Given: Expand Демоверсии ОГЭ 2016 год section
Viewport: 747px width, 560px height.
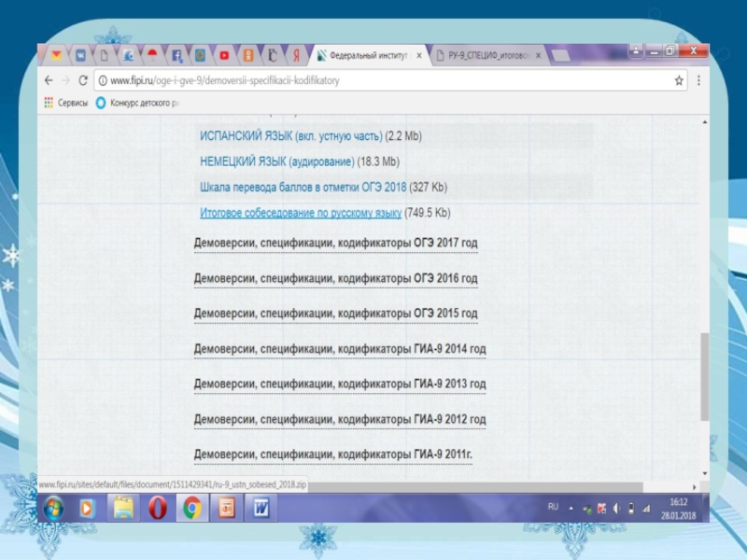Looking at the screenshot, I should (x=335, y=278).
